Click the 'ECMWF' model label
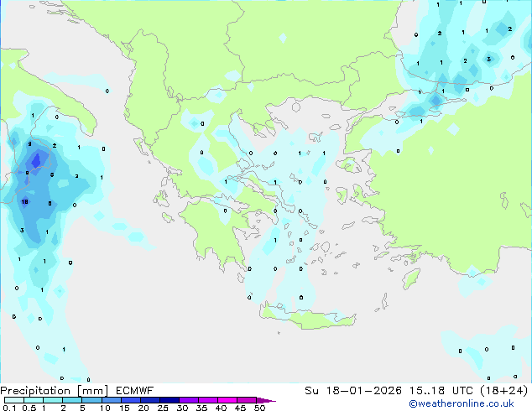 pos(134,391)
